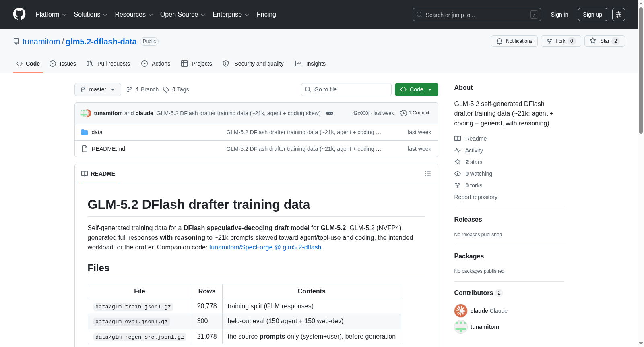
Task: View the 0 Tags list
Action: pos(176,89)
